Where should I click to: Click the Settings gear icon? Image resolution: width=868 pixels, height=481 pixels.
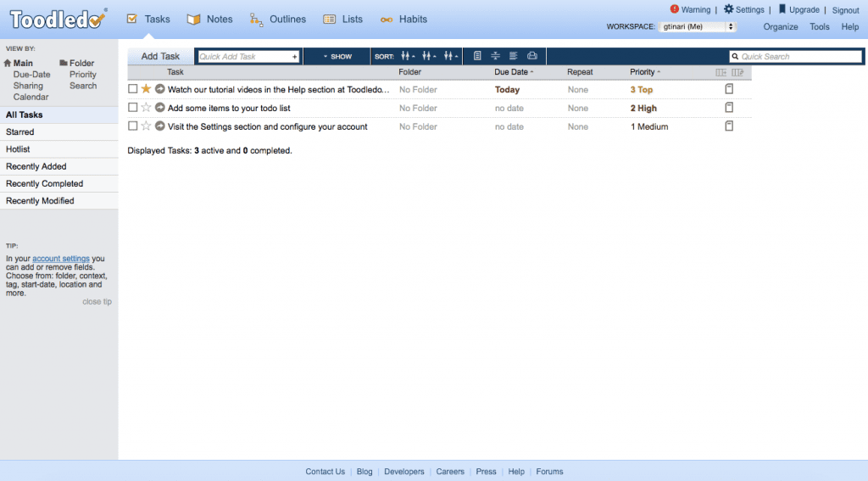point(728,8)
